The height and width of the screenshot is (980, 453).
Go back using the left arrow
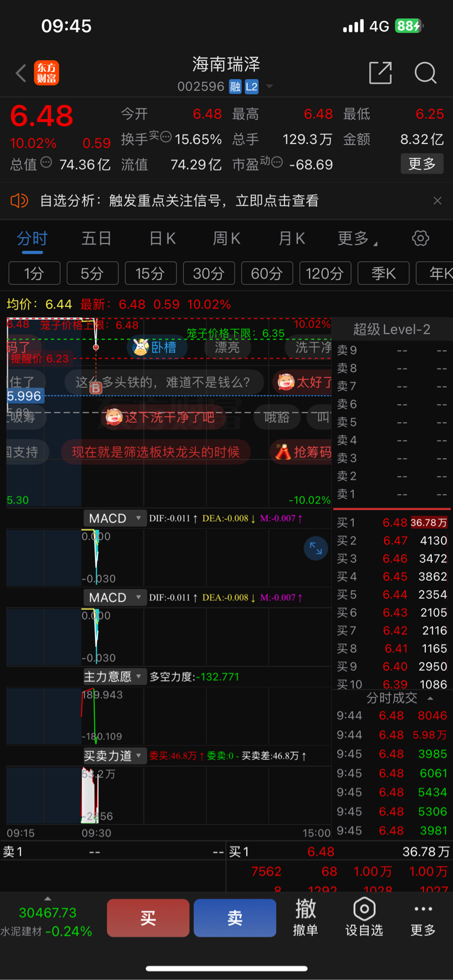point(21,73)
